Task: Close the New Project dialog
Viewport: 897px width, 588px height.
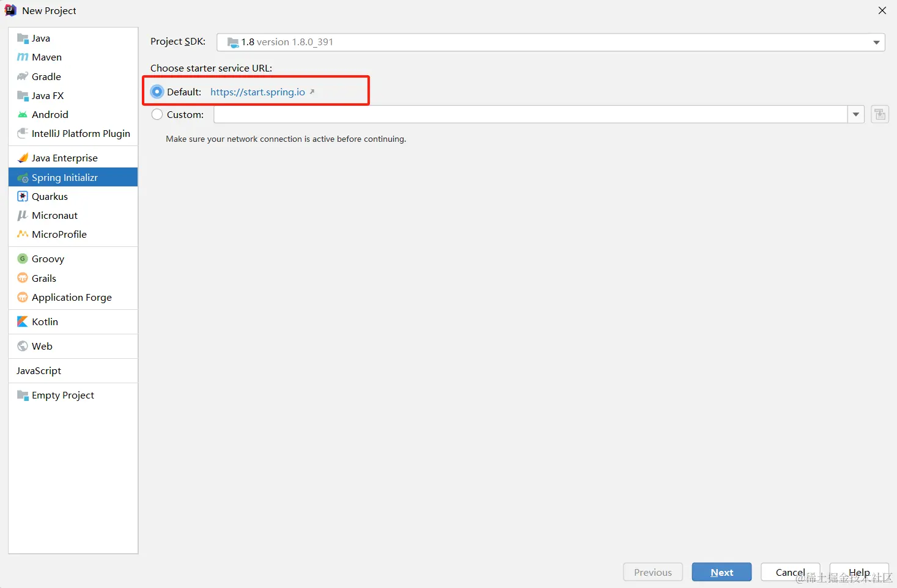Action: coord(882,10)
